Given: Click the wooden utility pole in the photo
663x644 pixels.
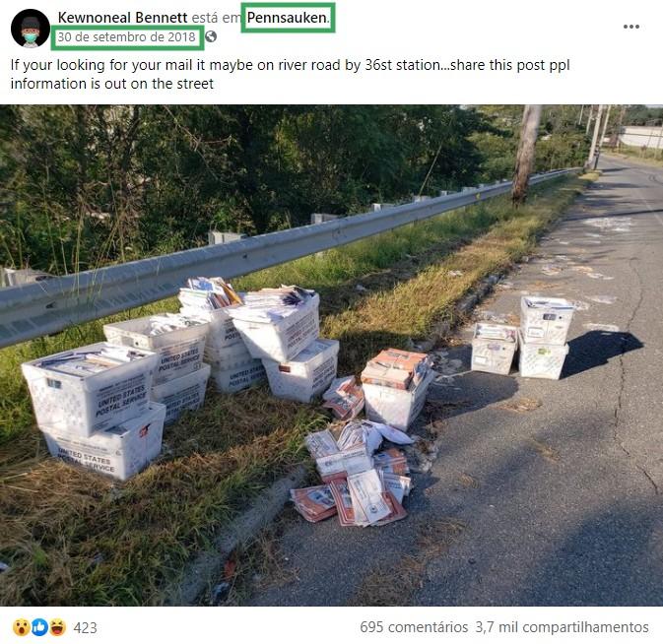Looking at the screenshot, I should pyautogui.click(x=526, y=155).
